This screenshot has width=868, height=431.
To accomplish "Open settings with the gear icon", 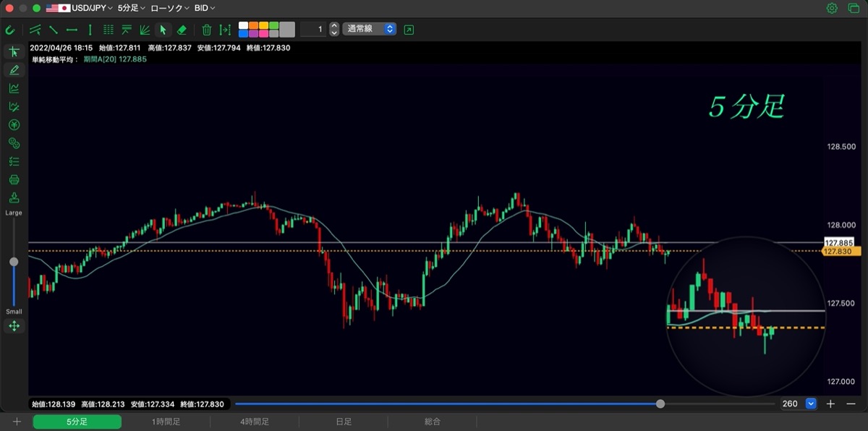I will coord(832,8).
